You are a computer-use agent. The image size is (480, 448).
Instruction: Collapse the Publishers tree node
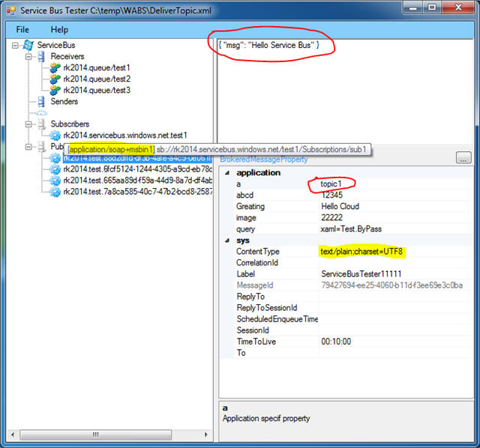(28, 147)
